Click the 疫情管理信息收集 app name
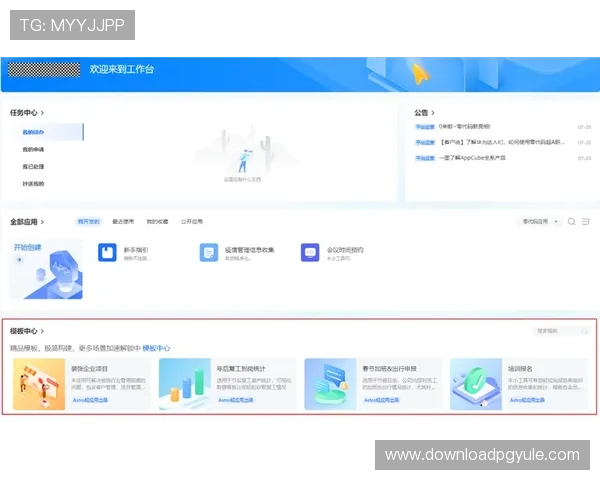This screenshot has height=480, width=600. (249, 250)
